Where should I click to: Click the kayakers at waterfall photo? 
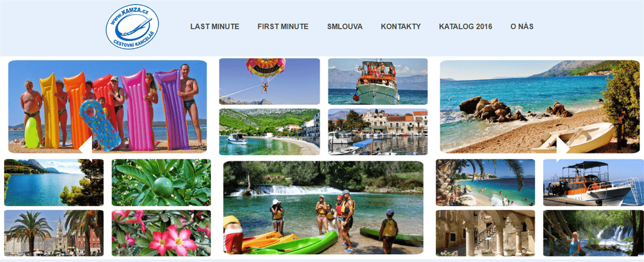tap(323, 208)
